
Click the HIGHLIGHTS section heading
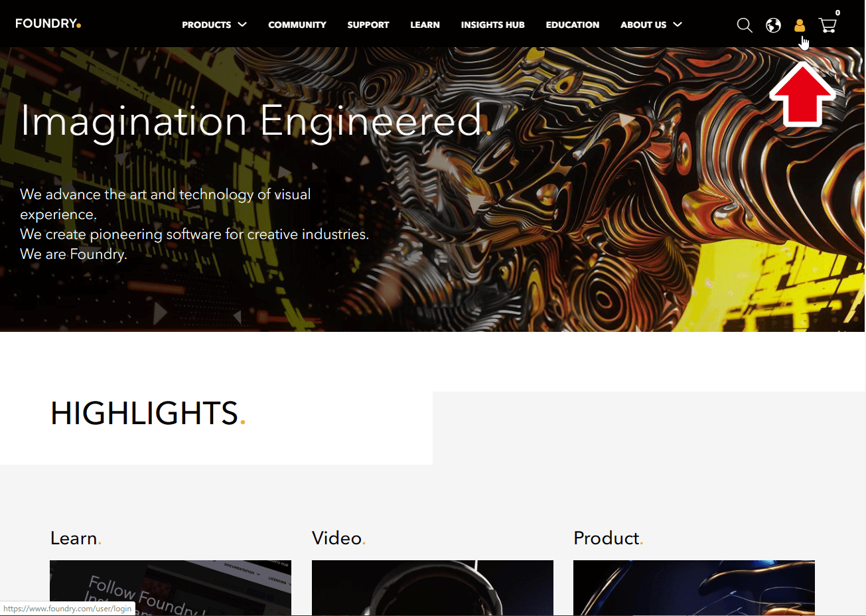click(x=148, y=414)
